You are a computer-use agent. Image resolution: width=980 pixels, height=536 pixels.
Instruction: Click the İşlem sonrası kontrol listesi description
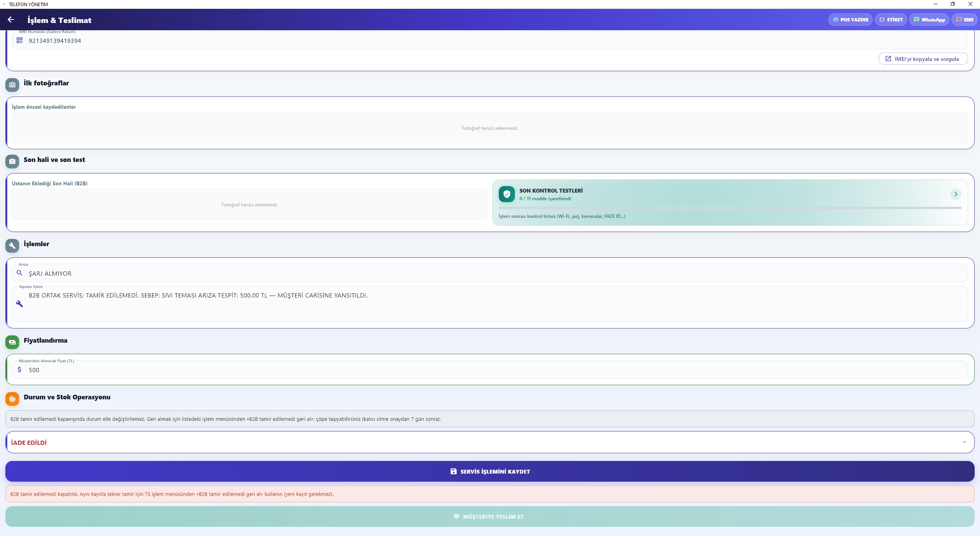click(562, 216)
